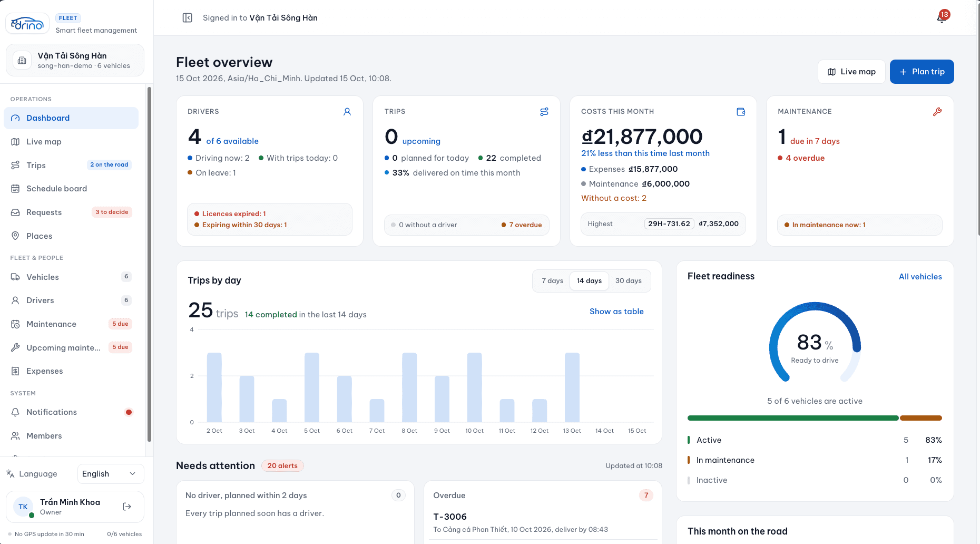Viewport: 980px width, 544px height.
Task: Click the 83% ready to drive gauge
Action: 815,343
